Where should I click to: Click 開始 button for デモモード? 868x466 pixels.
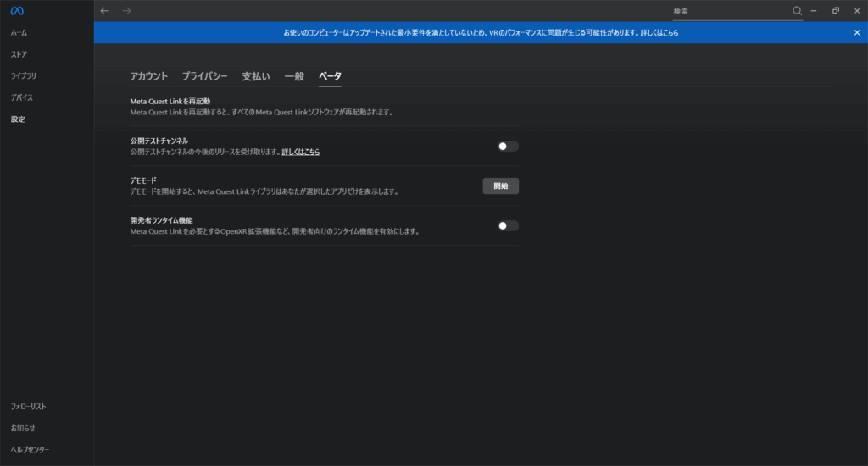(x=500, y=186)
